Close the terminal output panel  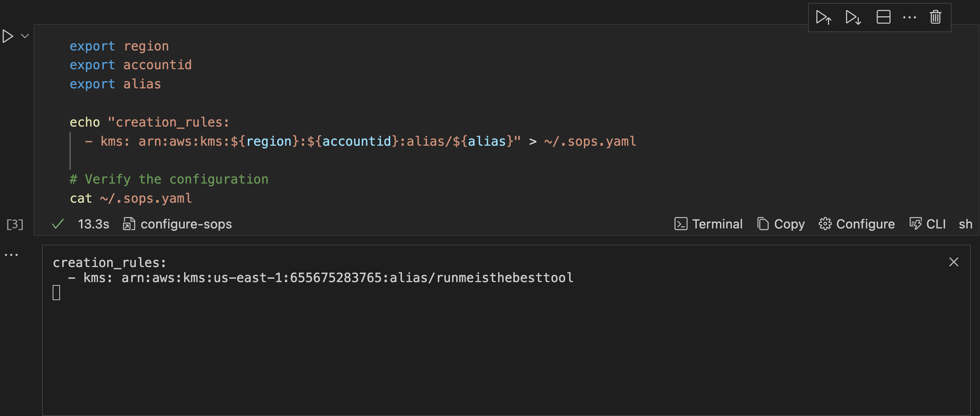(x=954, y=262)
